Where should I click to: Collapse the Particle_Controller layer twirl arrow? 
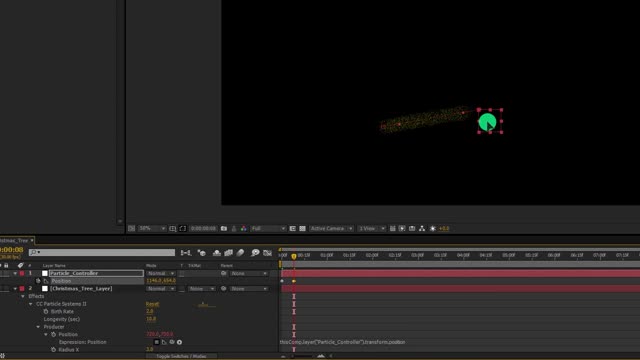coord(15,273)
